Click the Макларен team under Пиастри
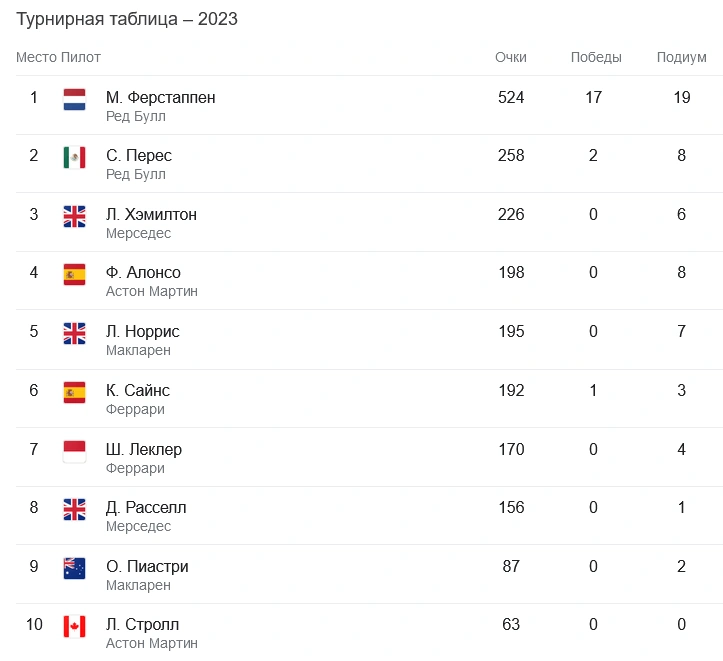The height and width of the screenshot is (661, 723). (x=138, y=585)
